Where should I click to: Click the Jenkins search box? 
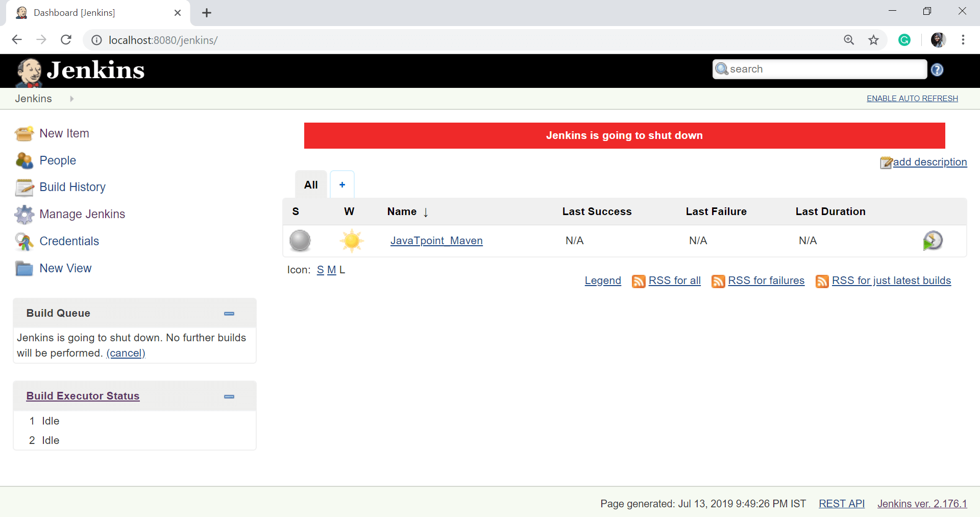820,69
